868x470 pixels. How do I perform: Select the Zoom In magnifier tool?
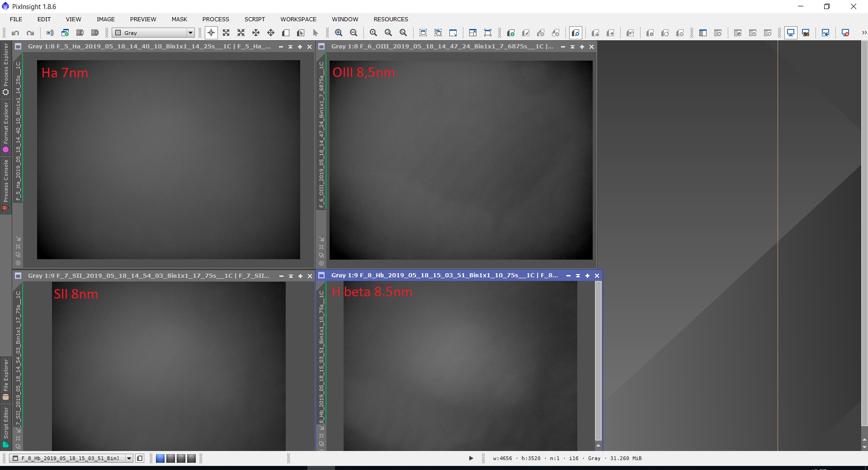[339, 33]
